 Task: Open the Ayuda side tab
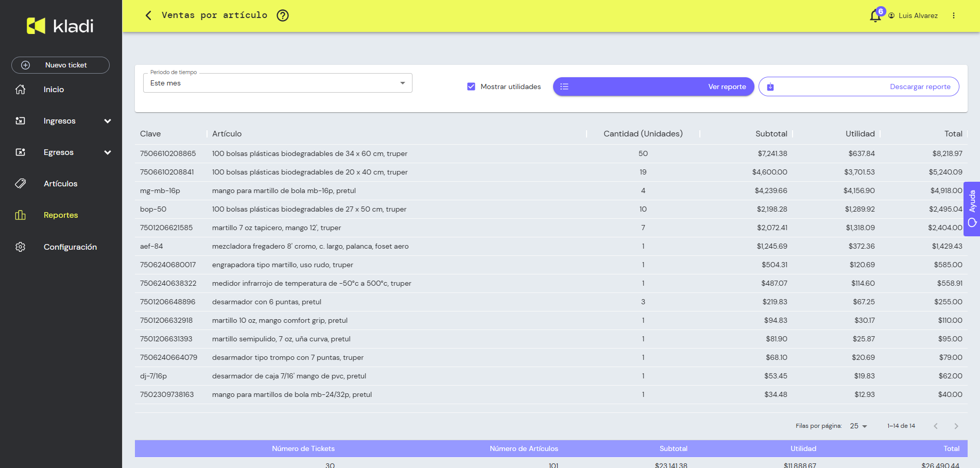click(972, 209)
